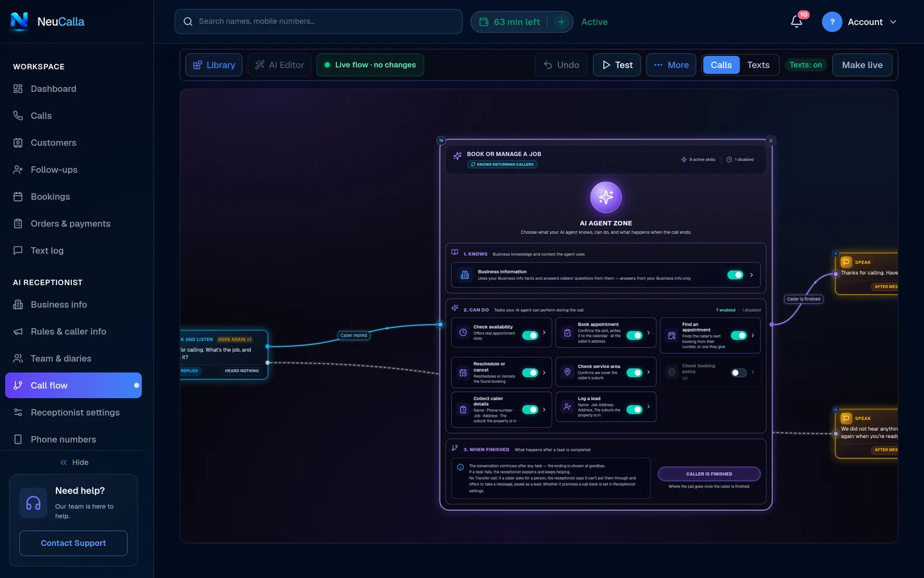The width and height of the screenshot is (924, 578).
Task: Close the Book or Manage a Job panel
Action: point(771,141)
